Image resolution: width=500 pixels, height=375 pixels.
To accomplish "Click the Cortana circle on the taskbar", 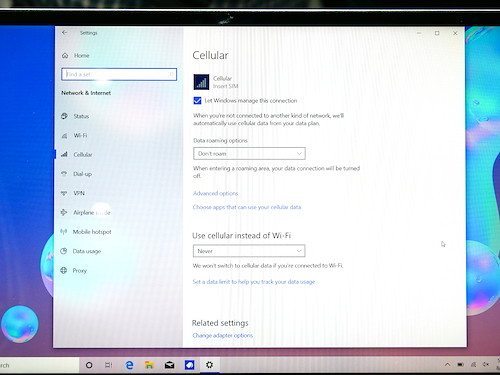I will pos(89,365).
